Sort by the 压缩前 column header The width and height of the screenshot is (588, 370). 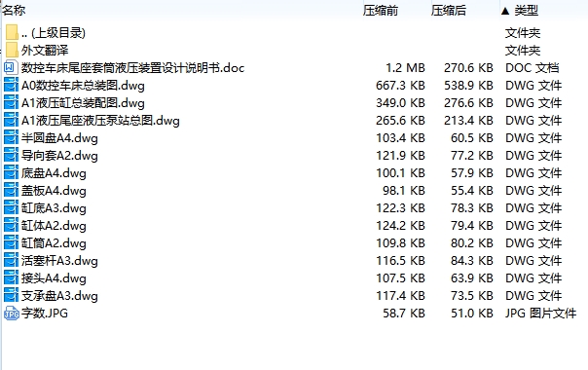(x=381, y=10)
